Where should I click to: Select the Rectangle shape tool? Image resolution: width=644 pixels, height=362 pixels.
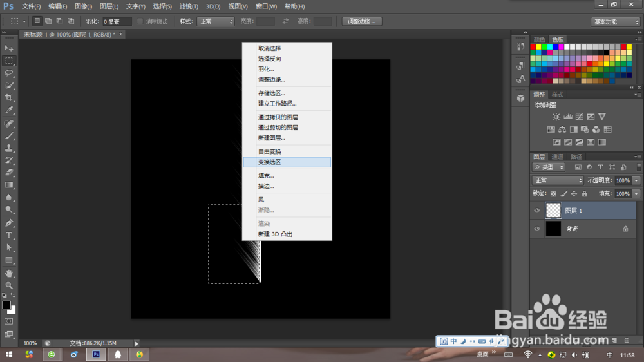[x=8, y=260]
